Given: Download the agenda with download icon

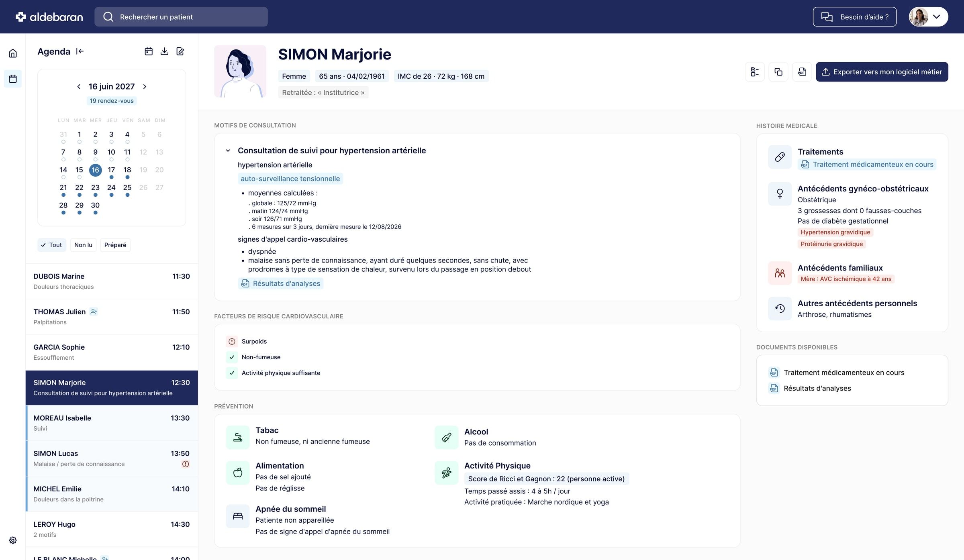Looking at the screenshot, I should point(164,51).
